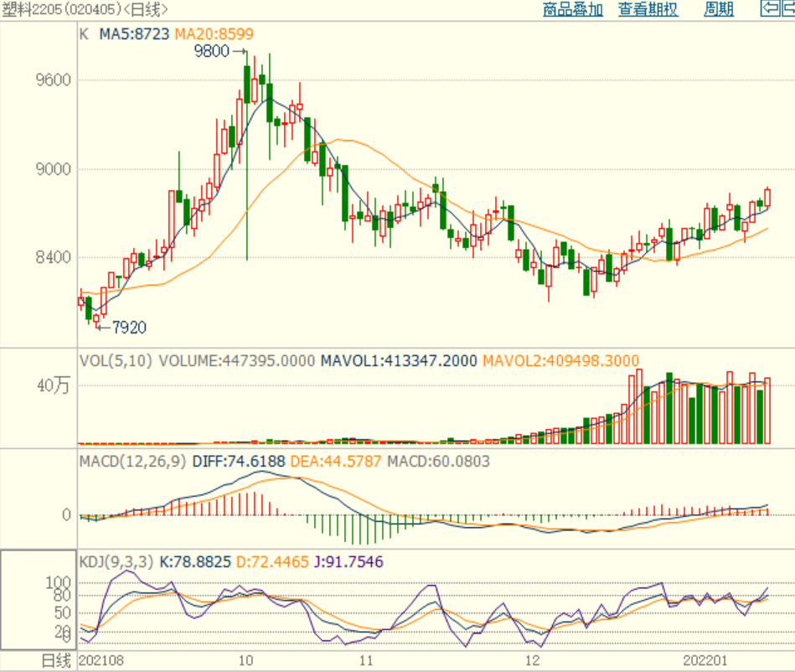This screenshot has height=672, width=795.
Task: Click the 7920 low price marker
Action: [x=129, y=327]
